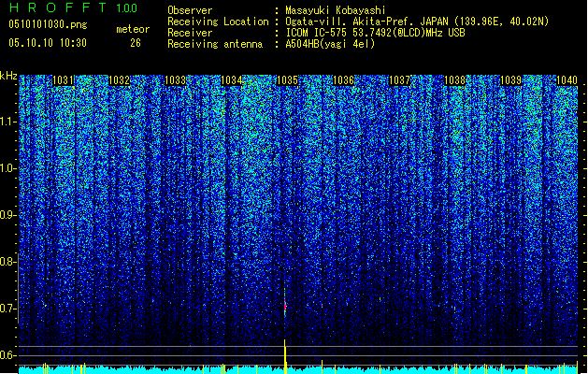
Task: Click the timestamp 05.10.10 10:30
Action: coord(48,43)
